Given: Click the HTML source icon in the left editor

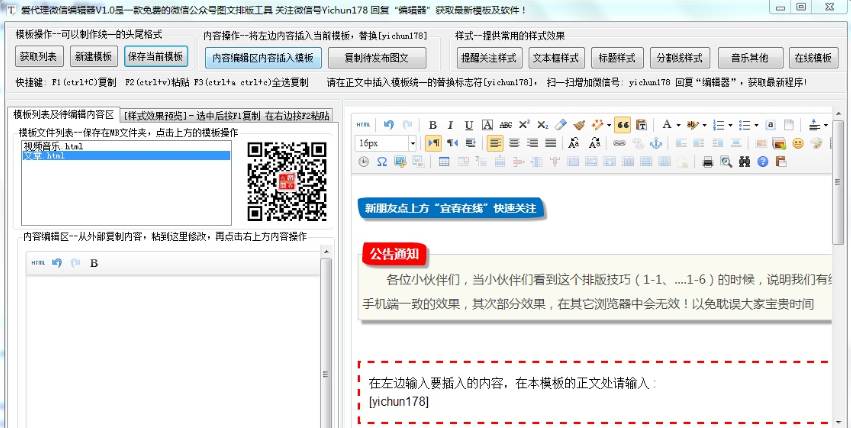Looking at the screenshot, I should point(38,263).
